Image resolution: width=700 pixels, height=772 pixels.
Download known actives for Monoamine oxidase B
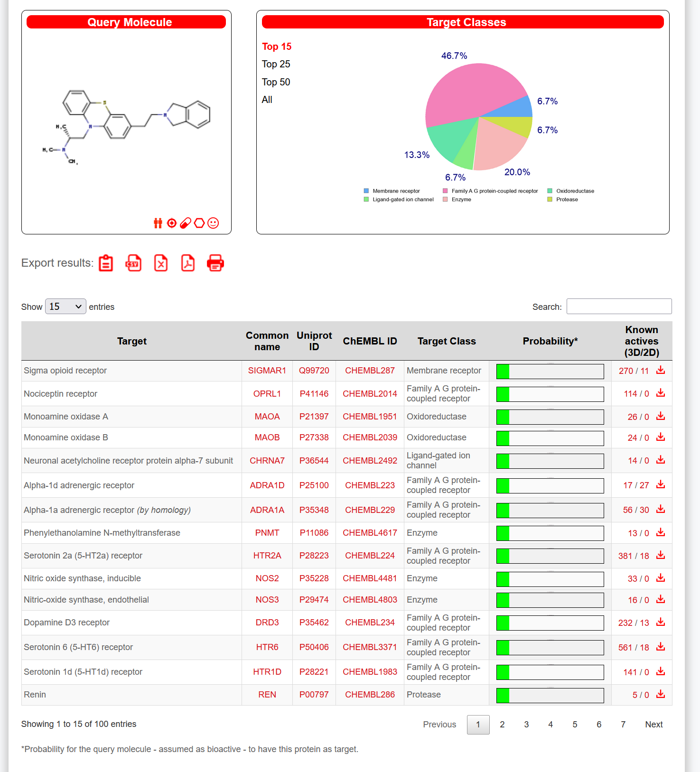(x=661, y=437)
